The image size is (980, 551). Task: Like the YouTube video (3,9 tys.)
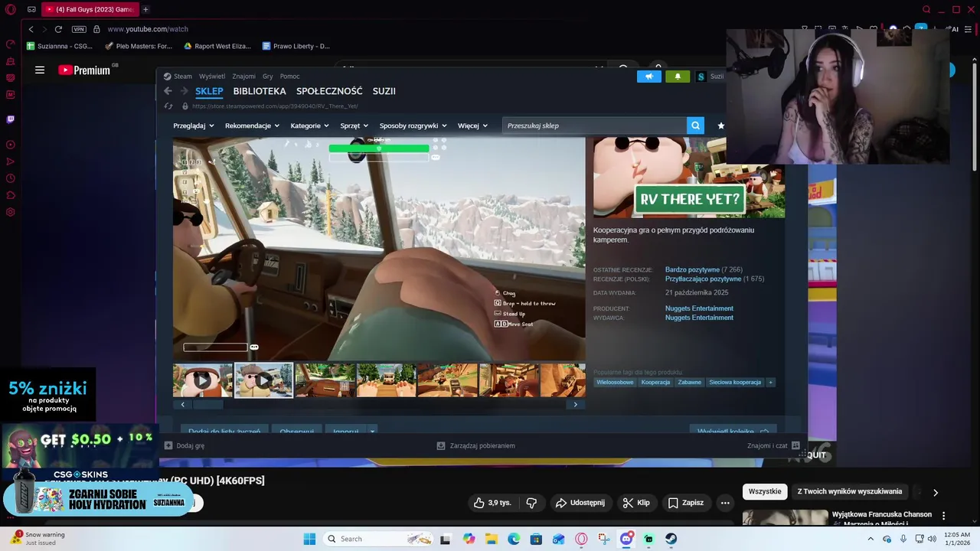[x=492, y=503]
